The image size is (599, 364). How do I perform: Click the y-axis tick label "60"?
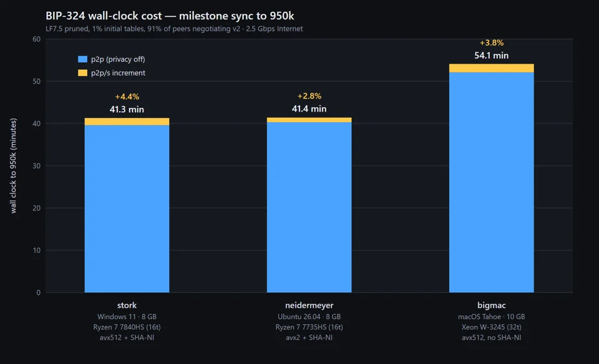[x=37, y=39]
